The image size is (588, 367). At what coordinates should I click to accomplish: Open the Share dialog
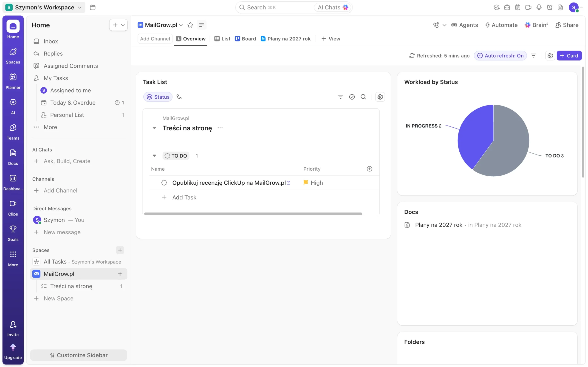click(567, 25)
